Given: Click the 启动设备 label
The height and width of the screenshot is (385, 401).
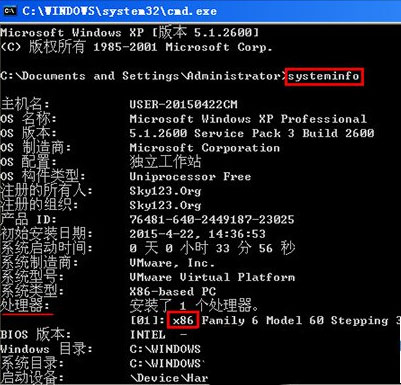Looking at the screenshot, I should point(32,378).
